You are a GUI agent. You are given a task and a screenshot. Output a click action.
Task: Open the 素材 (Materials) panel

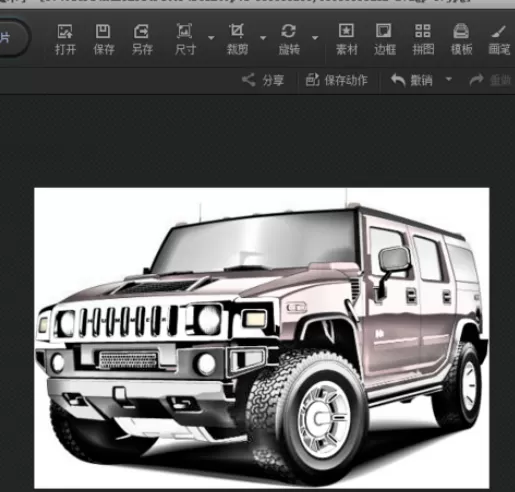point(347,39)
